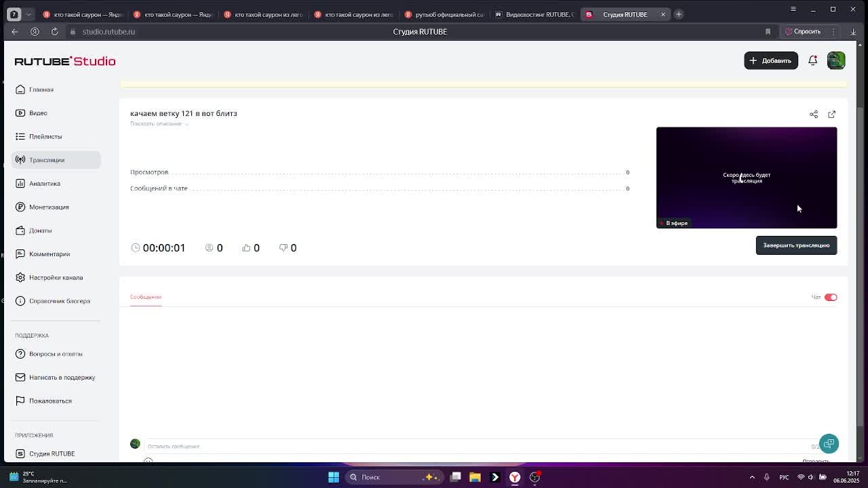Viewport: 868px width, 488px height.
Task: Switch to рутьюб официальный сайт tab
Action: pyautogui.click(x=445, y=14)
